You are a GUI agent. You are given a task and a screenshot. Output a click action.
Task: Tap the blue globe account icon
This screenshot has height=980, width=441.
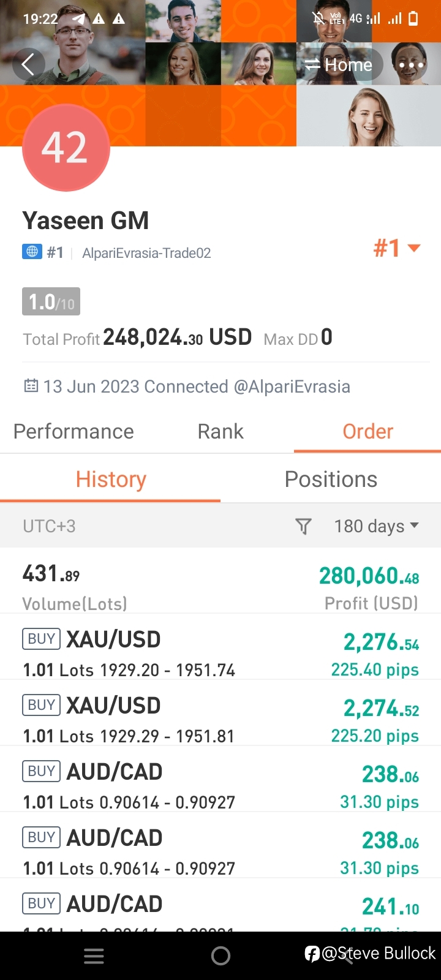pos(32,252)
